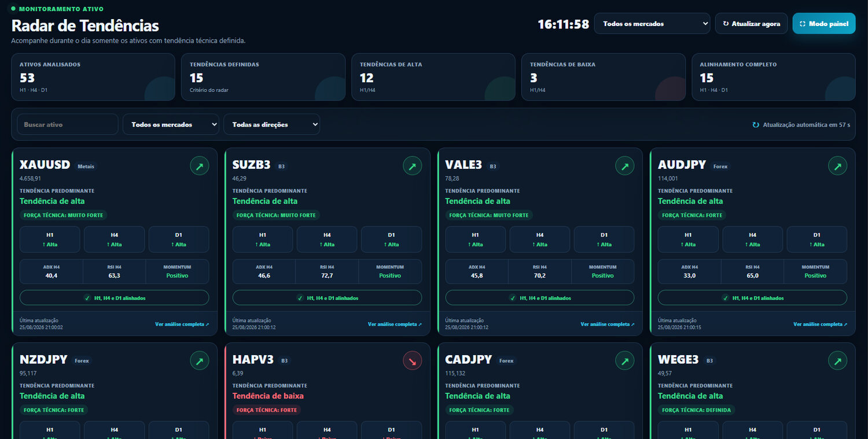The height and width of the screenshot is (439, 868).
Task: Select the Tendências de alta summary card
Action: pyautogui.click(x=433, y=77)
